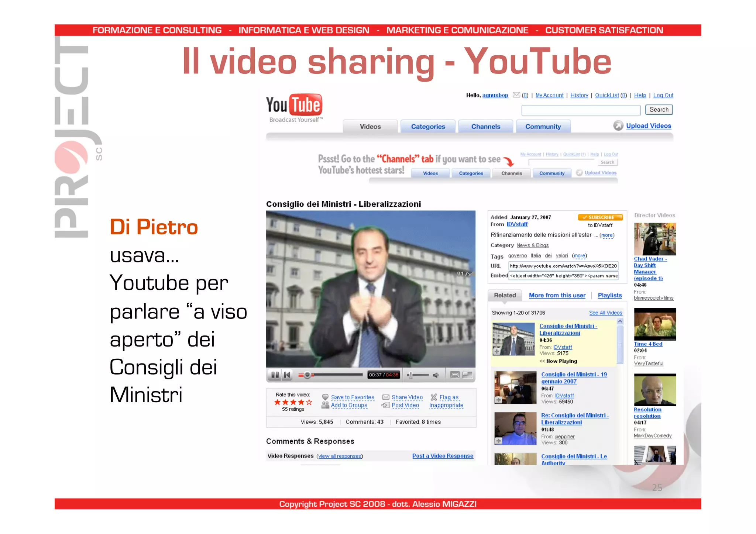Click the Upload Videos link
756x534 pixels.
[649, 125]
